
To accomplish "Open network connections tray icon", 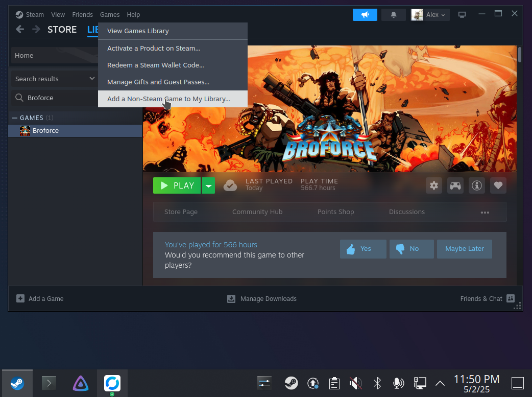I will coord(420,383).
